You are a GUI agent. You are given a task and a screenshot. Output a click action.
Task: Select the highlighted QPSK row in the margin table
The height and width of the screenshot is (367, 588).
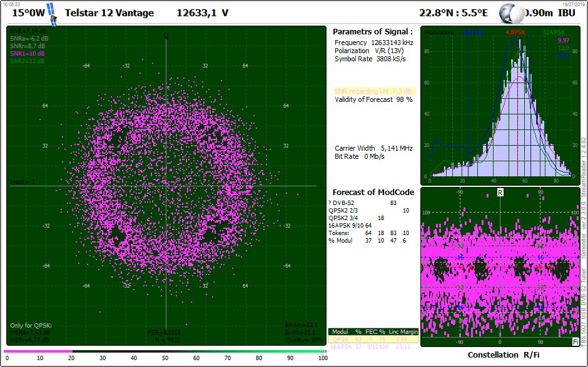click(x=373, y=339)
